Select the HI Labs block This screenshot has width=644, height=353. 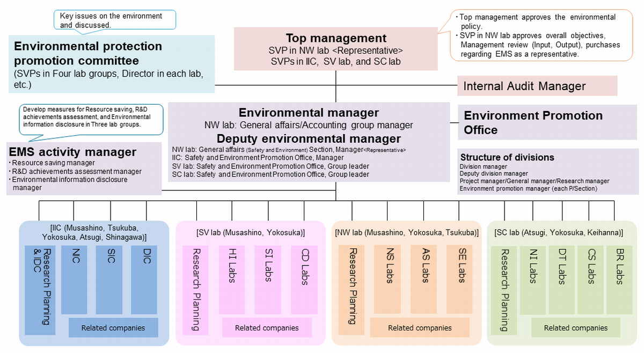232,279
